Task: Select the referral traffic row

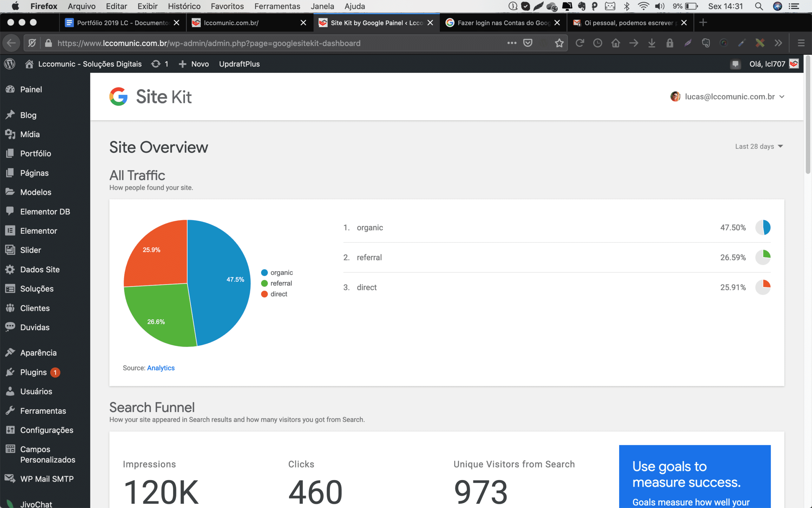Action: pyautogui.click(x=557, y=257)
